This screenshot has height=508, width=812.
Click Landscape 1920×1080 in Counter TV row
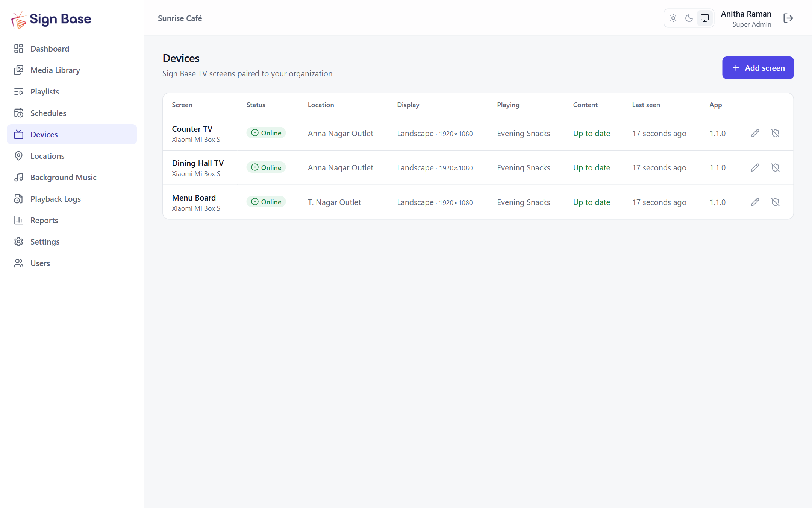435,134
